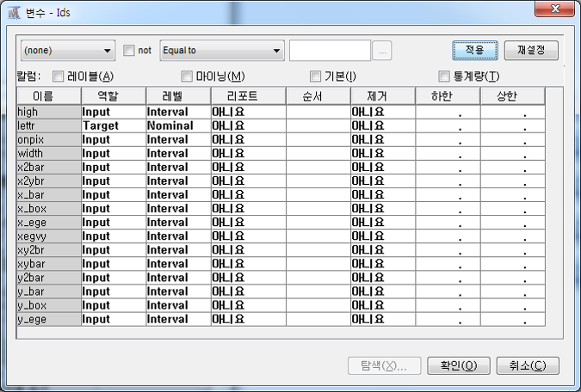Click the 리포트 cell for width row
The image size is (581, 392).
[x=249, y=153]
